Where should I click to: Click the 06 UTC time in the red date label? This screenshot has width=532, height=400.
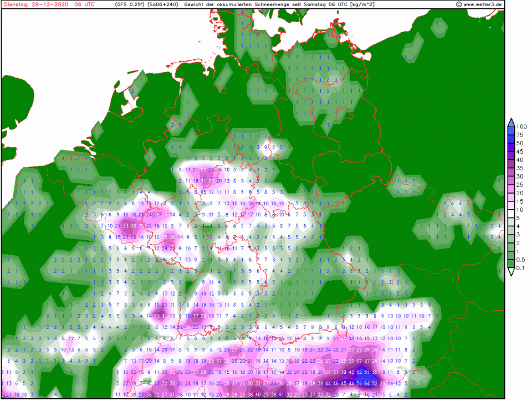coord(85,4)
